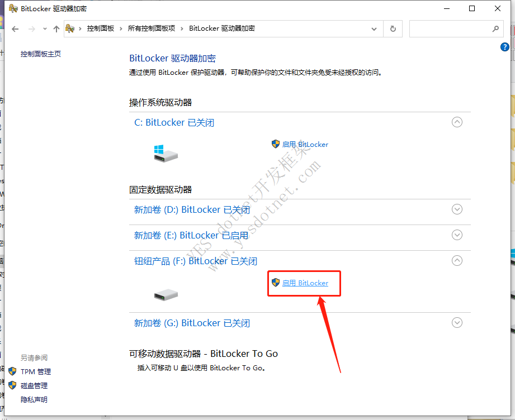This screenshot has width=515, height=420.
Task: Click 新加卷 (G:) BitLocker 已关闭 heading
Action: tap(192, 323)
